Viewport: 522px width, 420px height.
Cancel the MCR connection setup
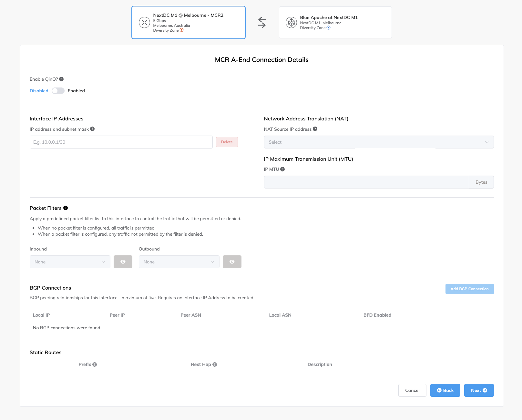pyautogui.click(x=412, y=390)
